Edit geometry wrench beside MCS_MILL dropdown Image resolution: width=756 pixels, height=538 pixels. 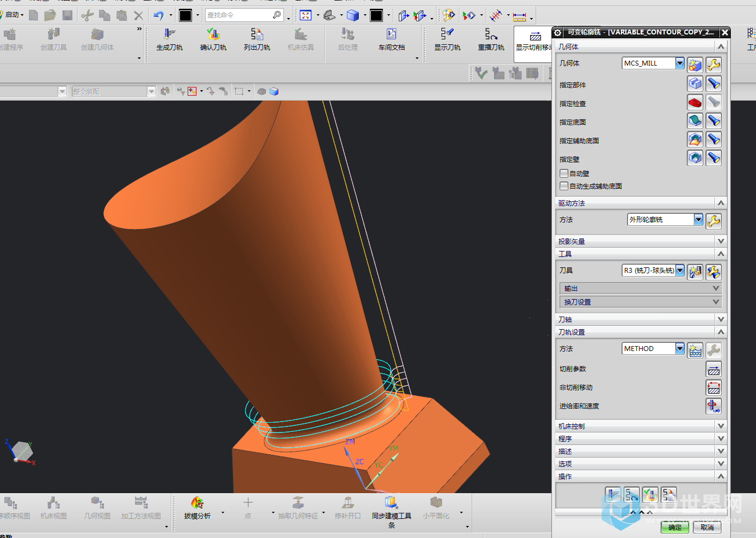[x=713, y=65]
